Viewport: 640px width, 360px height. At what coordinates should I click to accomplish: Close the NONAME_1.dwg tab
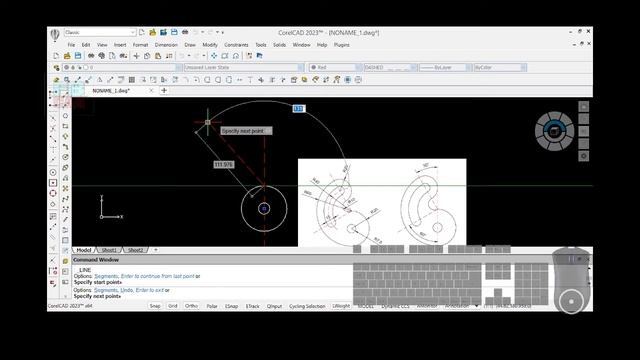pos(151,91)
